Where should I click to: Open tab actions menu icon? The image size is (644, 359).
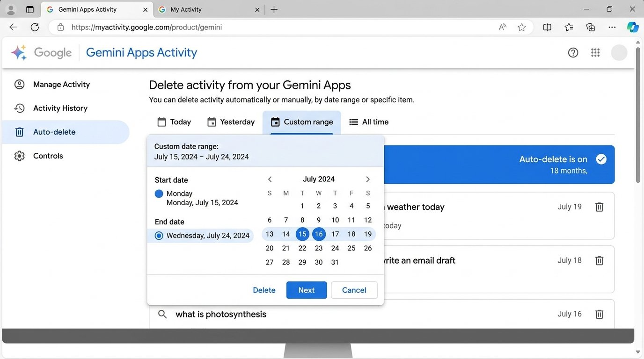click(30, 9)
